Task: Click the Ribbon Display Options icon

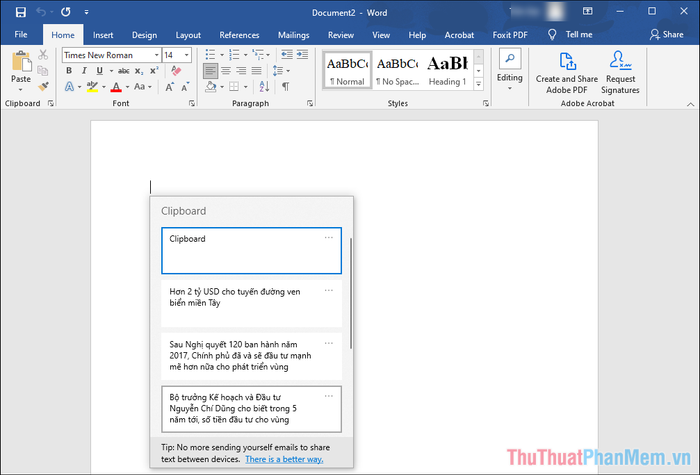Action: (x=588, y=12)
